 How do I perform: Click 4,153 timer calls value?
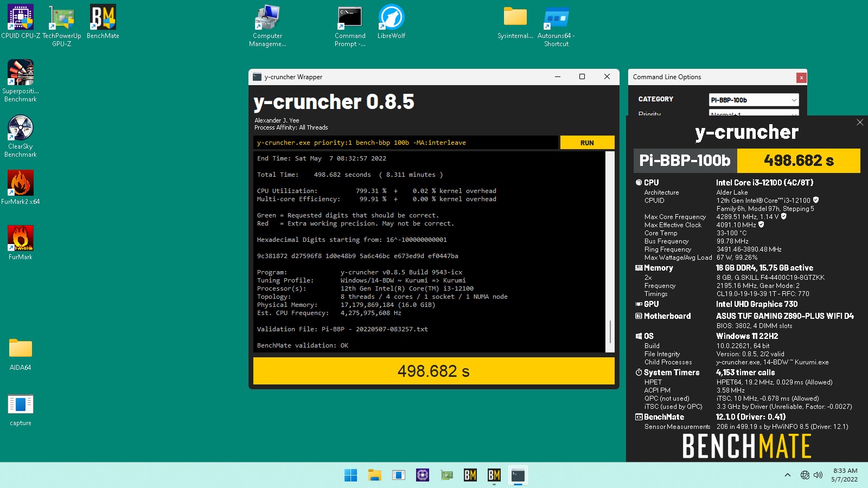click(745, 373)
